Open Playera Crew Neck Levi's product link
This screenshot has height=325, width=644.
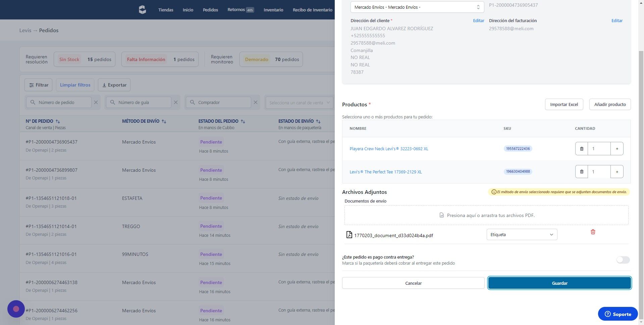[389, 149]
